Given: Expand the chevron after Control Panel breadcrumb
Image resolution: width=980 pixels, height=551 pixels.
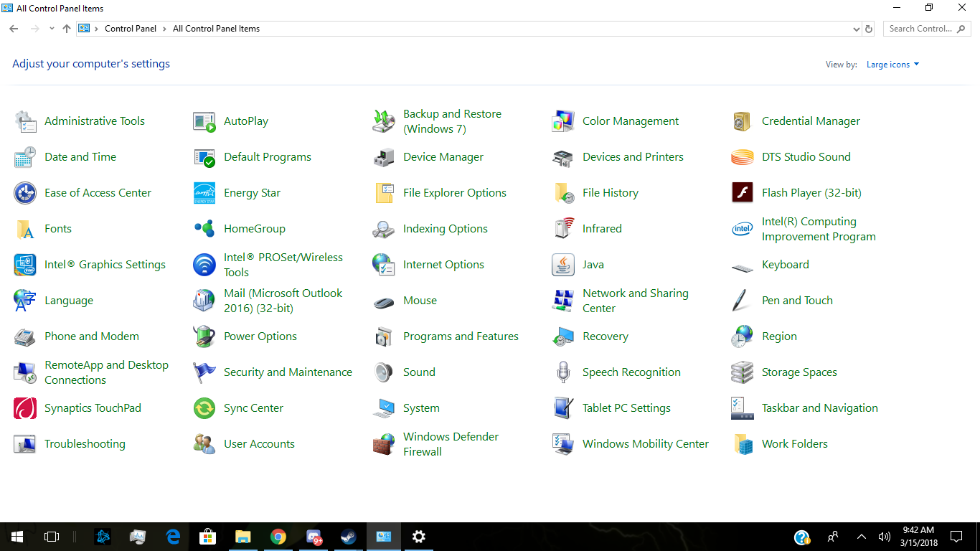Looking at the screenshot, I should point(165,29).
